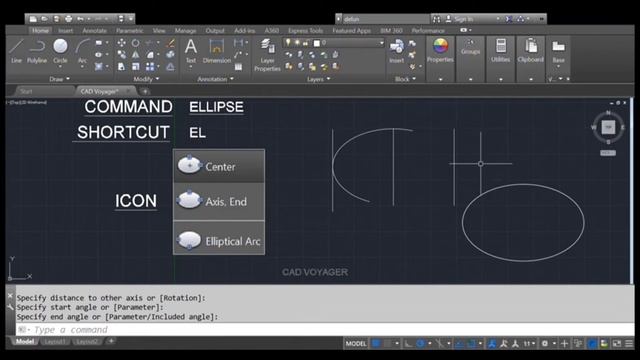Open the Utilities calculator panel
Screen dimensions: 640x360
500,51
